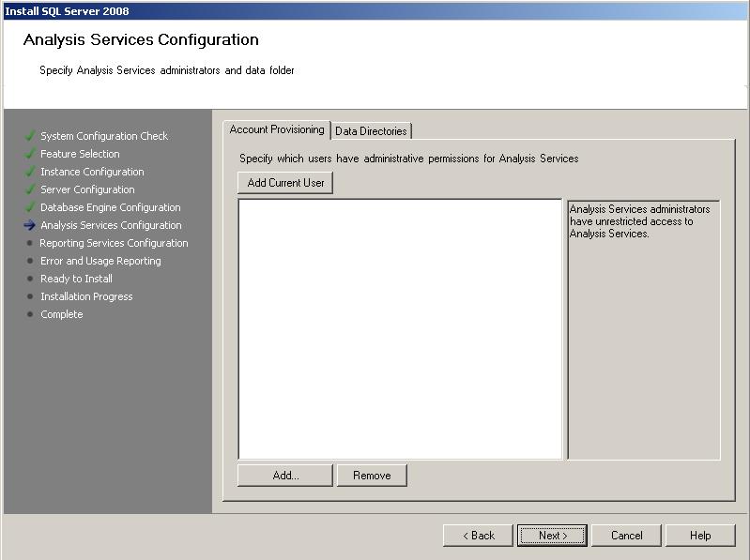
Task: Select the Feature Selection step
Action: pyautogui.click(x=80, y=154)
